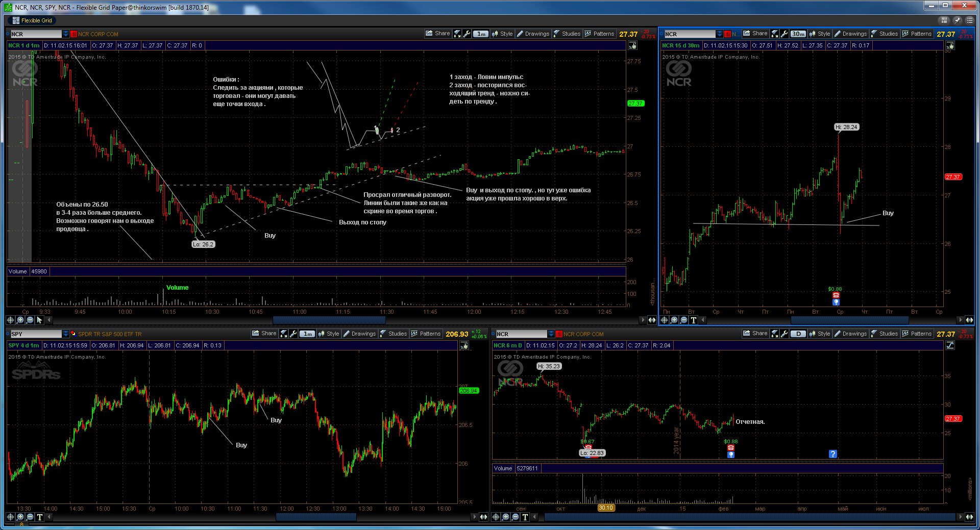Viewport: 980px width, 530px height.
Task: Toggle the color link icon next to SPDR TR S&P 500
Action: tap(73, 334)
